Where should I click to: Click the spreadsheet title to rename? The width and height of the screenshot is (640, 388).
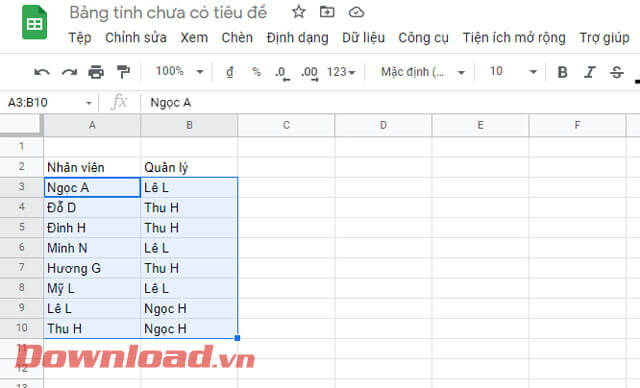click(x=168, y=13)
